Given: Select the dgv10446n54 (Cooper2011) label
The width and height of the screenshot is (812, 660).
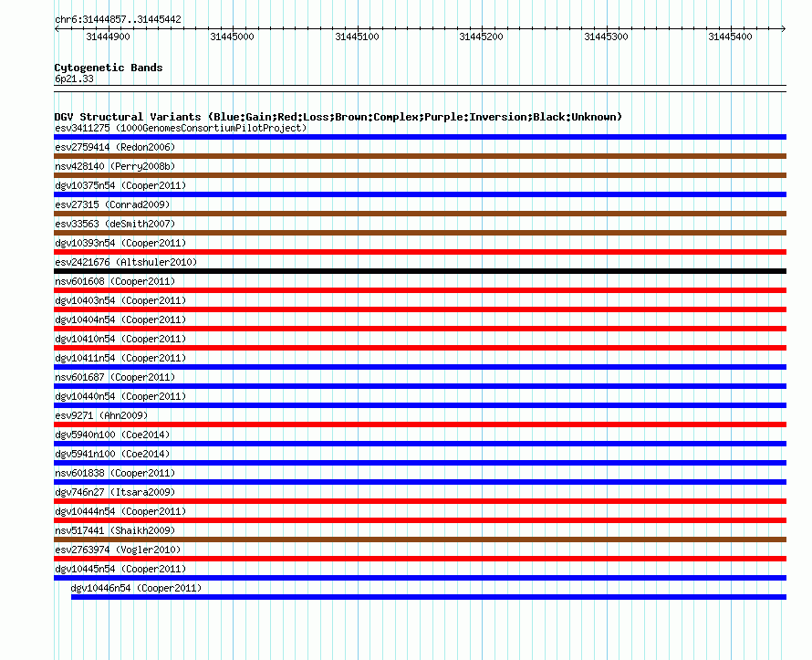Looking at the screenshot, I should (x=136, y=588).
